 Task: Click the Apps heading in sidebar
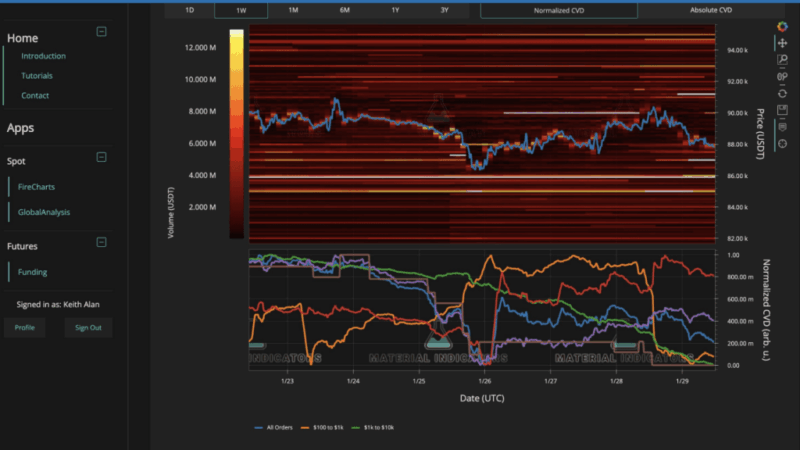tap(20, 128)
